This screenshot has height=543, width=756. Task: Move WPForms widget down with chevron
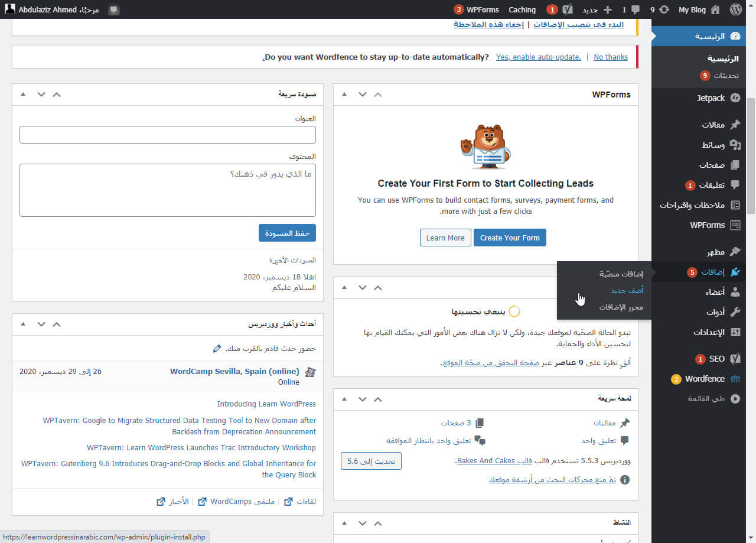pyautogui.click(x=362, y=95)
